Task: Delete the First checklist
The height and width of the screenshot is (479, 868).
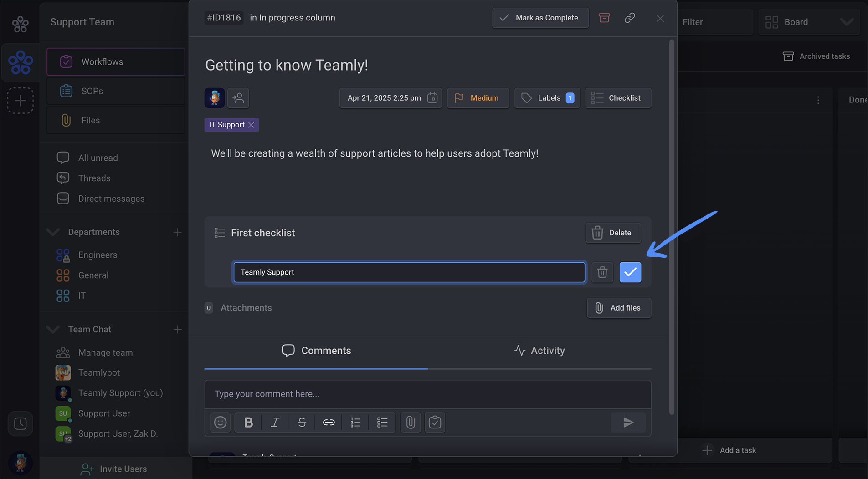Action: [613, 233]
